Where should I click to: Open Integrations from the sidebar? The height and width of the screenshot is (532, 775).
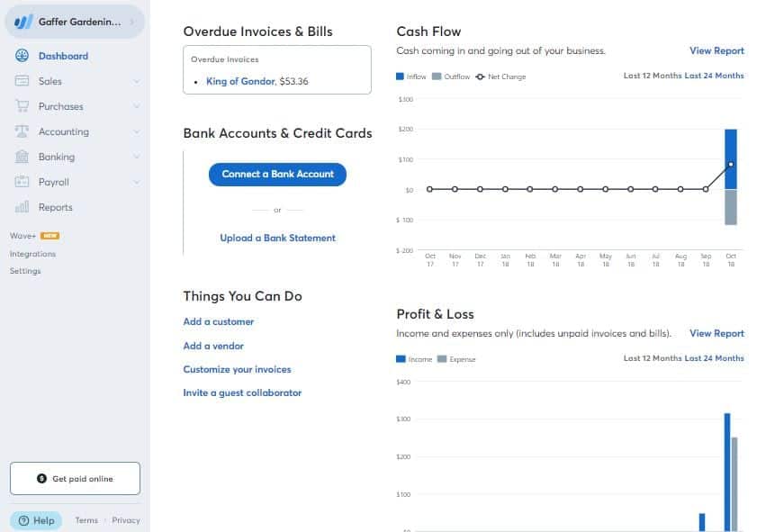point(32,254)
